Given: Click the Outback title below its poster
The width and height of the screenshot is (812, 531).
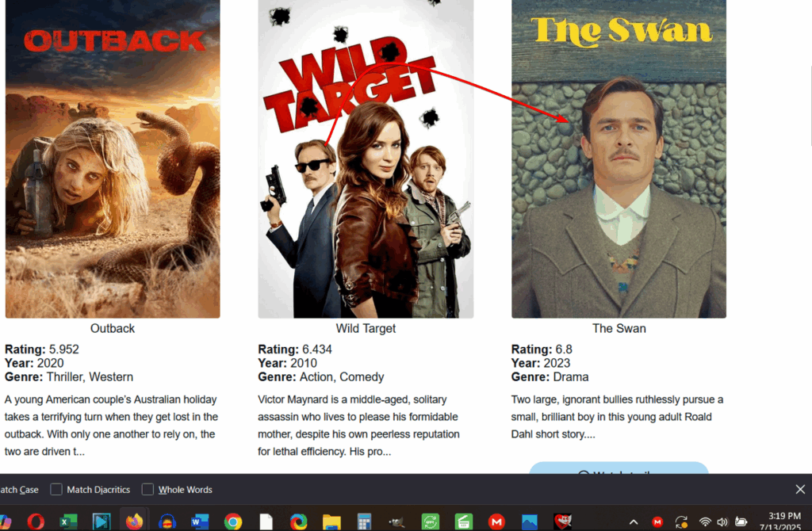Looking at the screenshot, I should [x=113, y=328].
